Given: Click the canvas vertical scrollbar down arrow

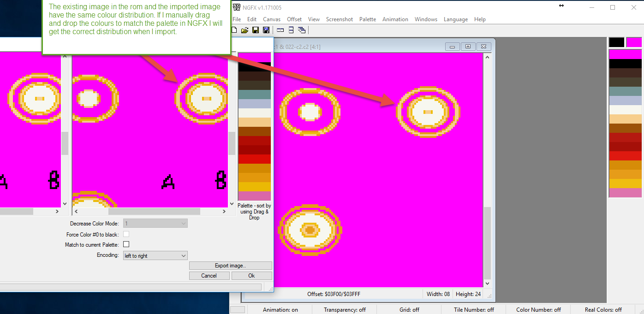Looking at the screenshot, I should pos(487,284).
